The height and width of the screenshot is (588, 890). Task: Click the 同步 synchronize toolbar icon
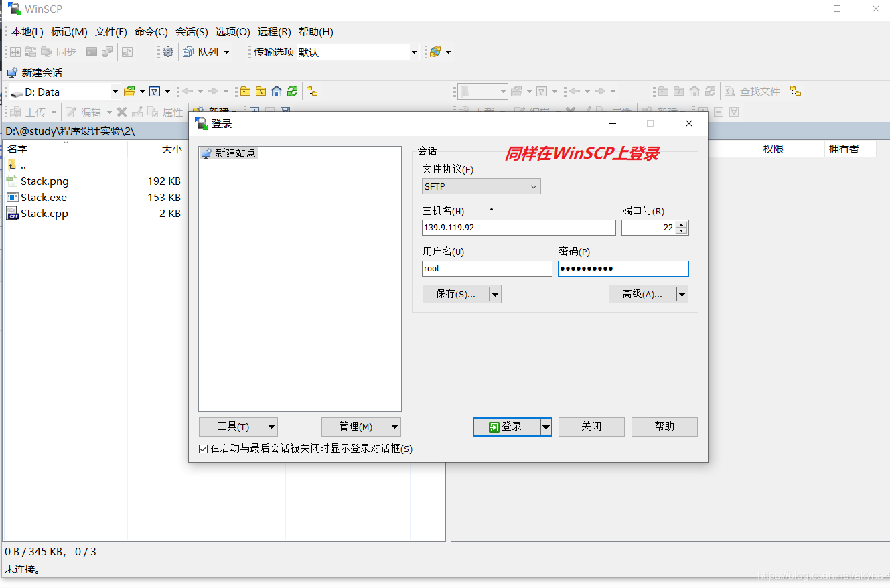click(59, 52)
